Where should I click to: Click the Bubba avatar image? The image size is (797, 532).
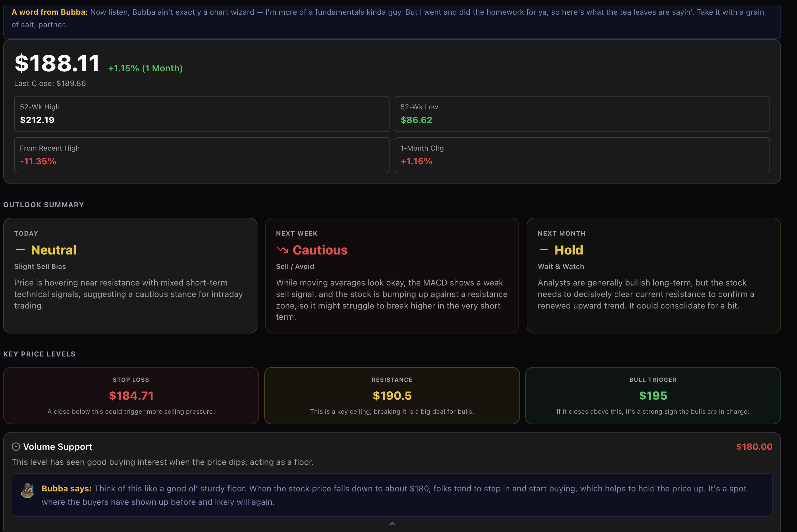pyautogui.click(x=28, y=491)
